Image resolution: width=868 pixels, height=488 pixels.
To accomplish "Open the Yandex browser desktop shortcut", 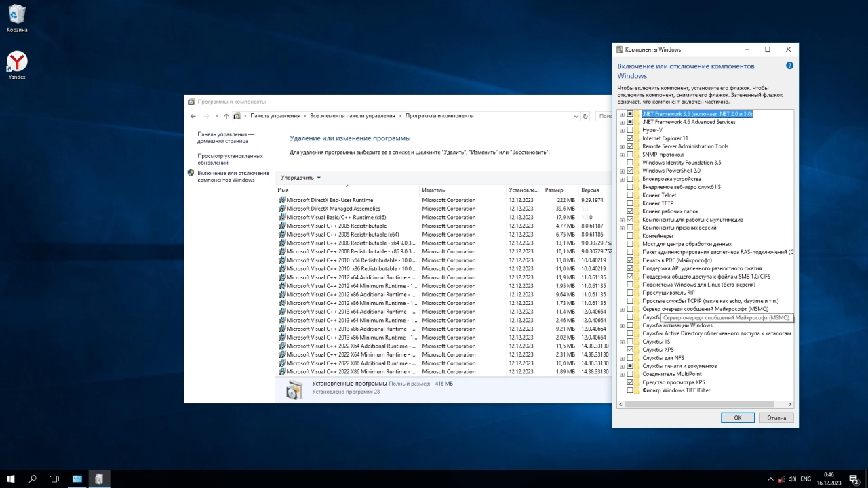I will point(17,65).
